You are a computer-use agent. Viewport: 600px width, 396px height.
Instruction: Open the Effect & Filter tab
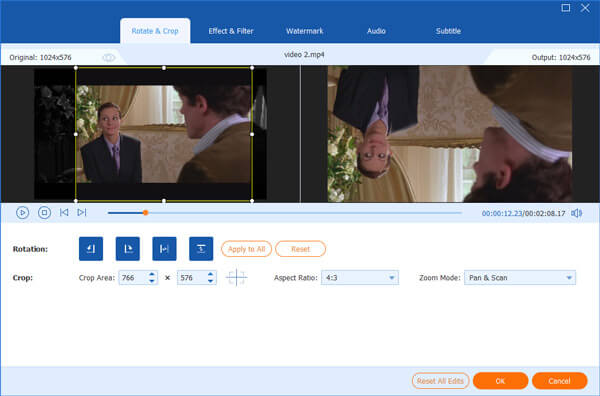[231, 31]
